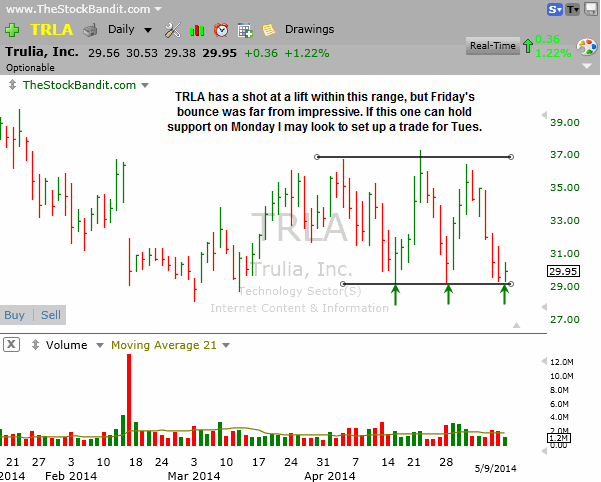This screenshot has width=601, height=482.
Task: Open the Drawings menu
Action: point(310,30)
